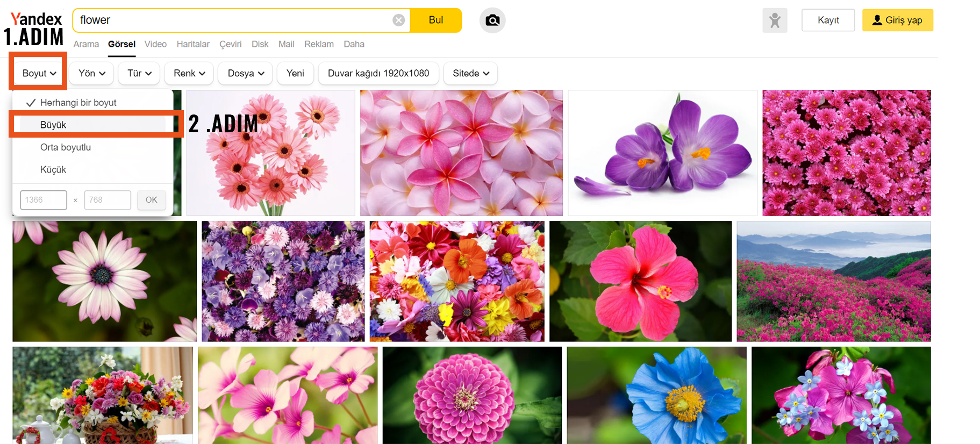Select checked 'Herhangi bir boyut' option
This screenshot has width=980, height=444.
click(78, 103)
